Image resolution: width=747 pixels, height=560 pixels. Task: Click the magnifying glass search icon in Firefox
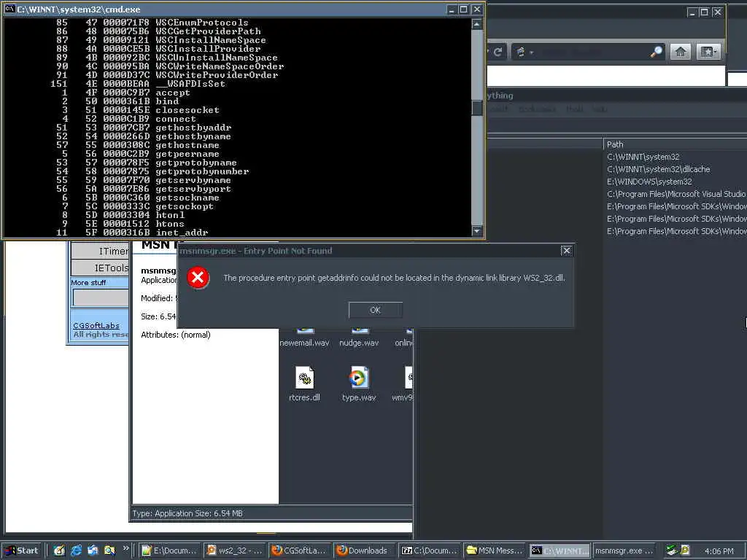coord(657,52)
